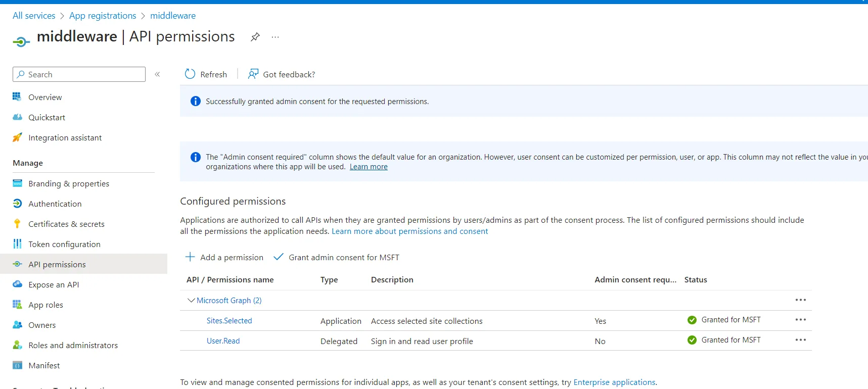Open the ellipsis menu for Microsoft Graph row
This screenshot has width=868, height=389.
[x=800, y=300]
